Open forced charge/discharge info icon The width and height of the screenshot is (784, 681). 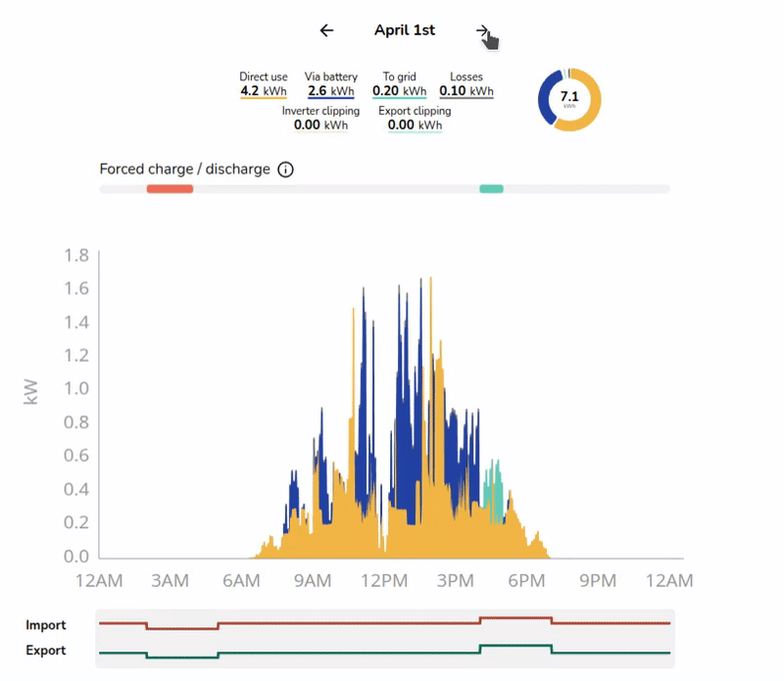[285, 170]
